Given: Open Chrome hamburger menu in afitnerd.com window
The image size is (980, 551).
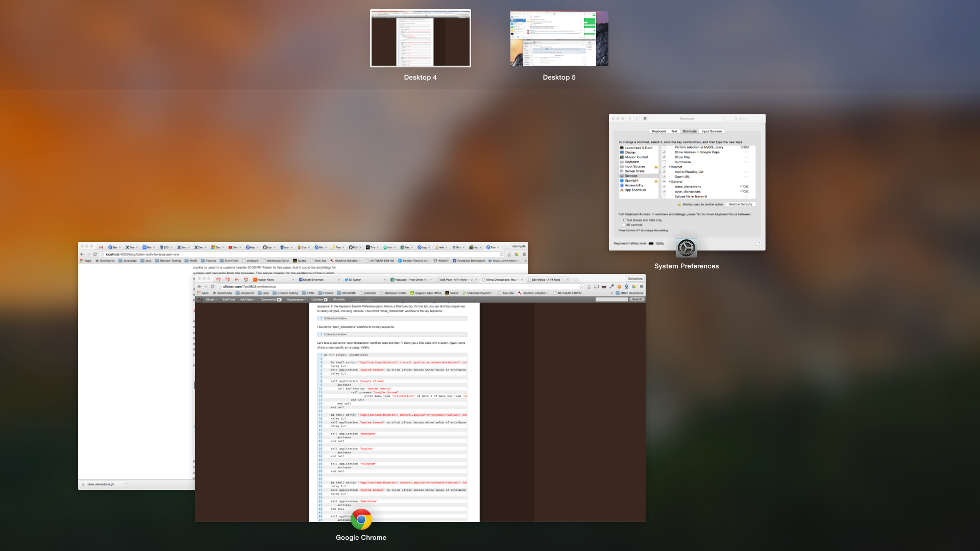Looking at the screenshot, I should pyautogui.click(x=642, y=287).
